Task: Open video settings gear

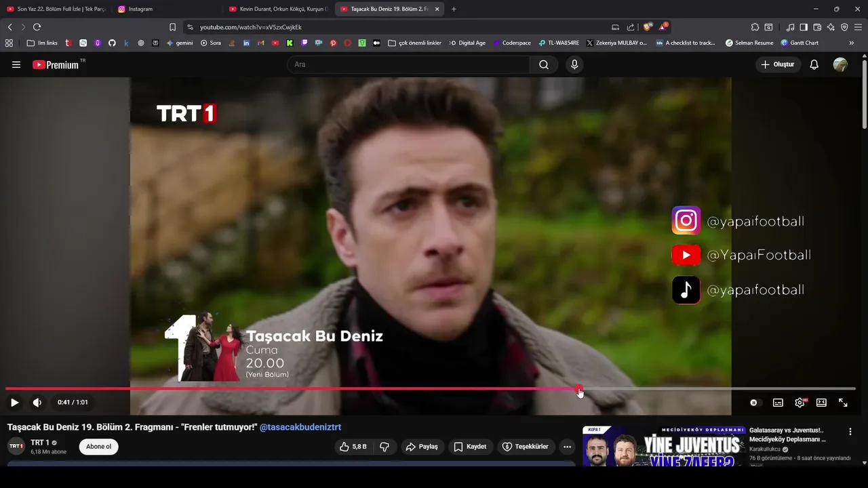Action: tap(800, 403)
